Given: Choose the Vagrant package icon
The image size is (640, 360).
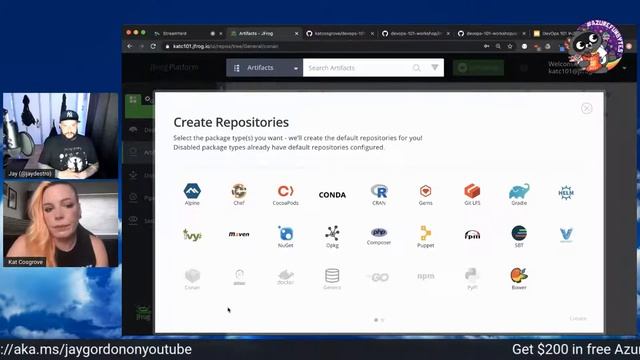Looking at the screenshot, I should (566, 235).
